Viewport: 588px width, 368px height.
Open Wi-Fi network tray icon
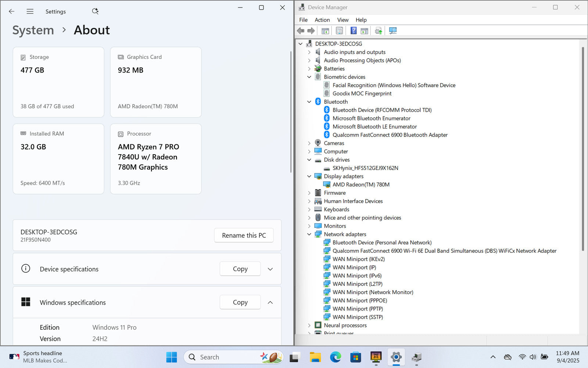522,357
